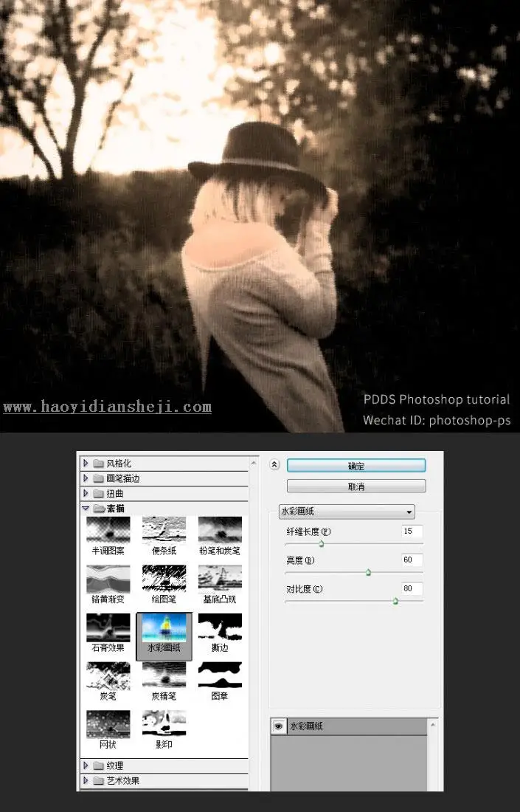520x812 pixels.
Task: Adjust the 纤维长度 slider handle
Action: [x=322, y=543]
